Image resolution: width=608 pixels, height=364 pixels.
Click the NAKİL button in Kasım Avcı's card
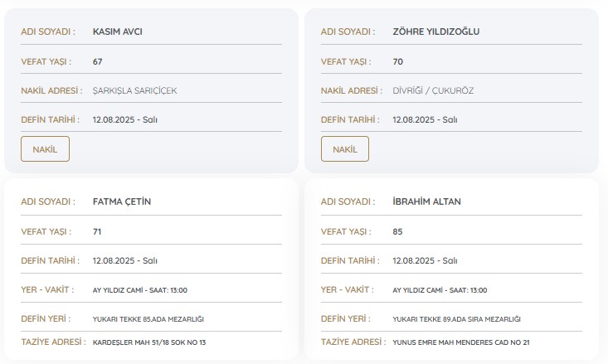tap(45, 149)
